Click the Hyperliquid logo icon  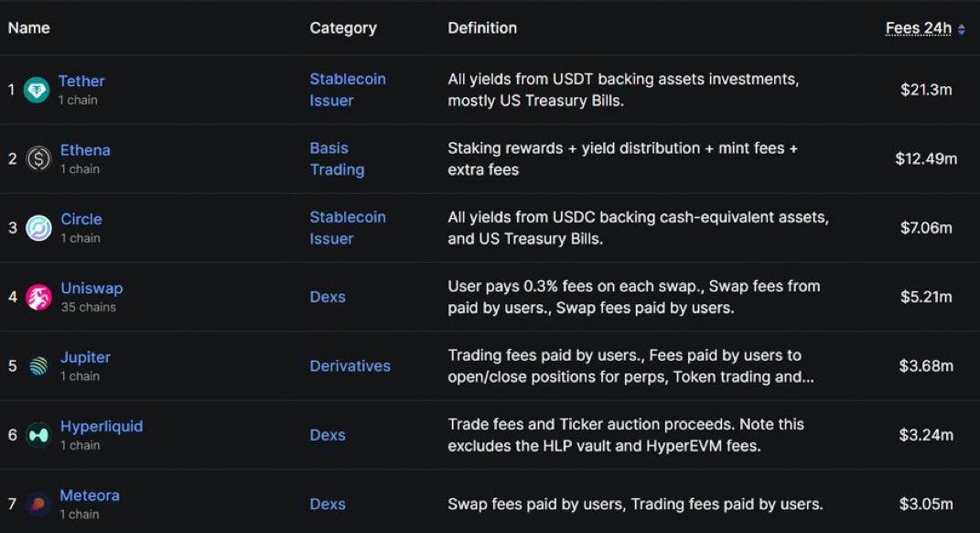coord(38,435)
